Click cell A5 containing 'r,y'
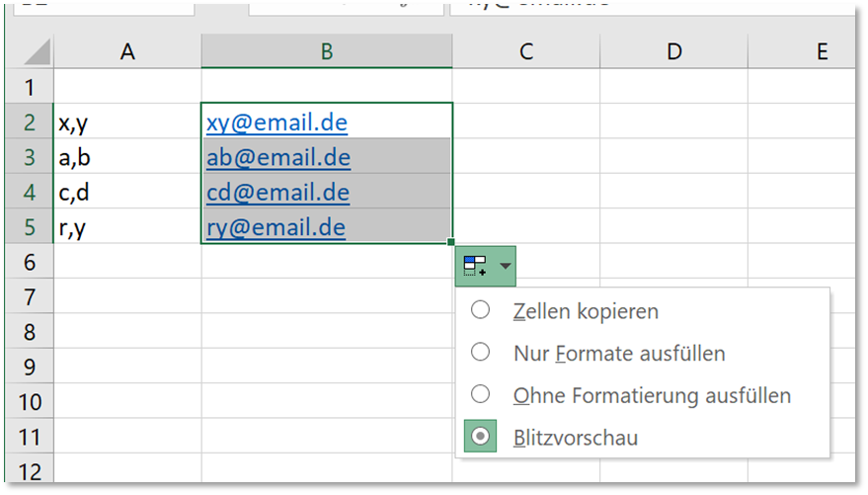Viewport: 868px width, 495px height. tap(127, 227)
